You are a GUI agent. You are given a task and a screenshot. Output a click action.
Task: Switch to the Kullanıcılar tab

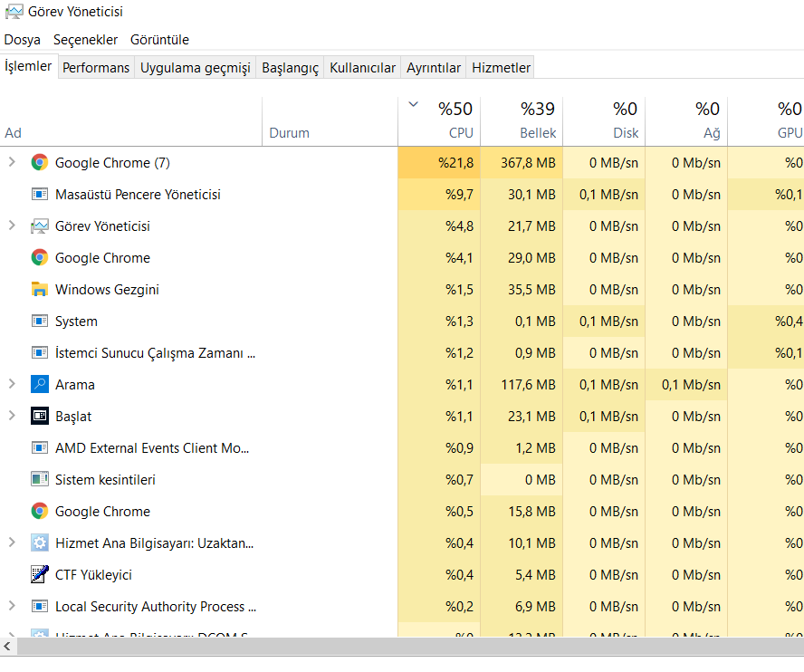(362, 68)
